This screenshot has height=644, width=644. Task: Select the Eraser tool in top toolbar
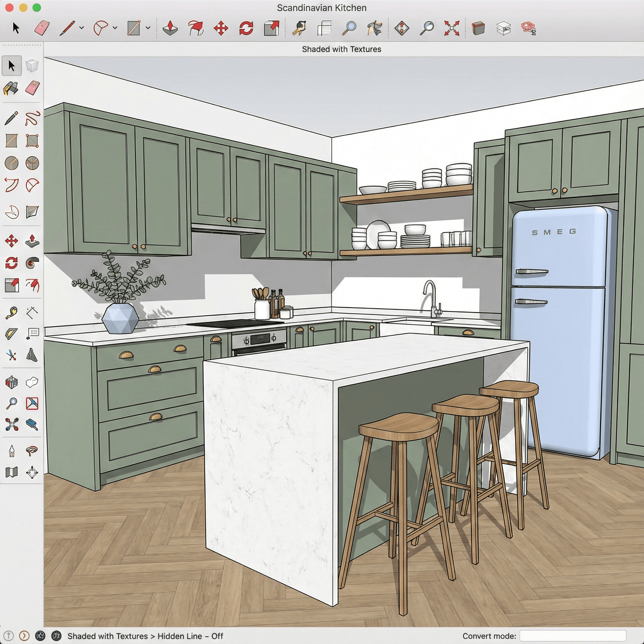point(42,28)
